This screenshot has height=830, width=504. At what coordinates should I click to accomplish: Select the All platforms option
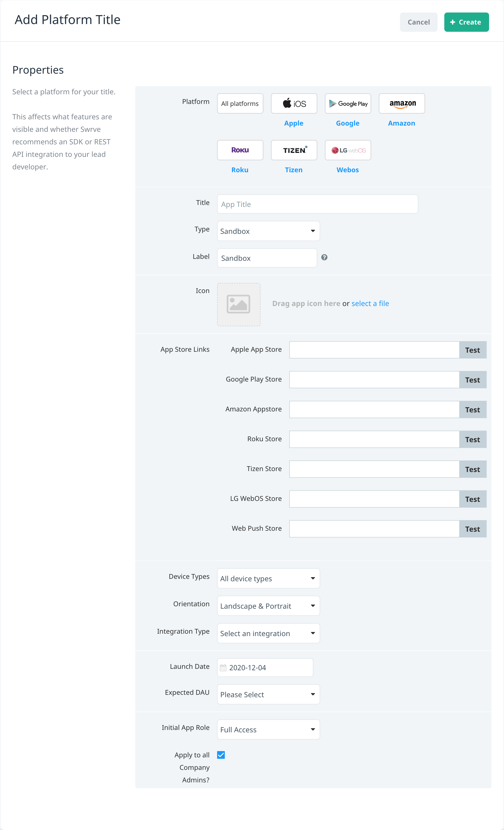click(x=240, y=103)
